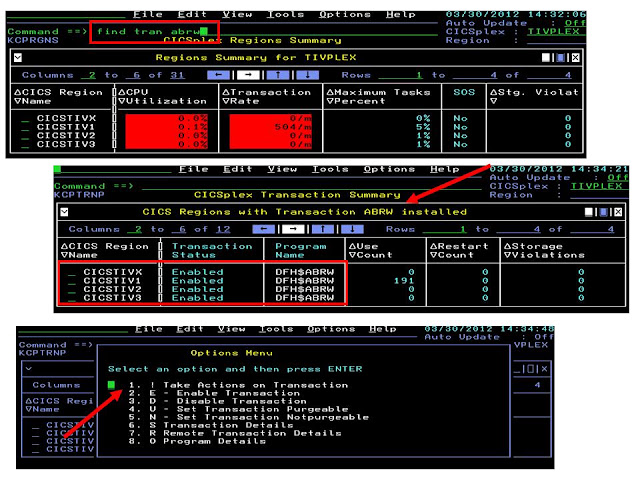Select CICSTIV2 row field in Regions Summary
Image resolution: width=640 pixels, height=480 pixels.
(x=25, y=138)
